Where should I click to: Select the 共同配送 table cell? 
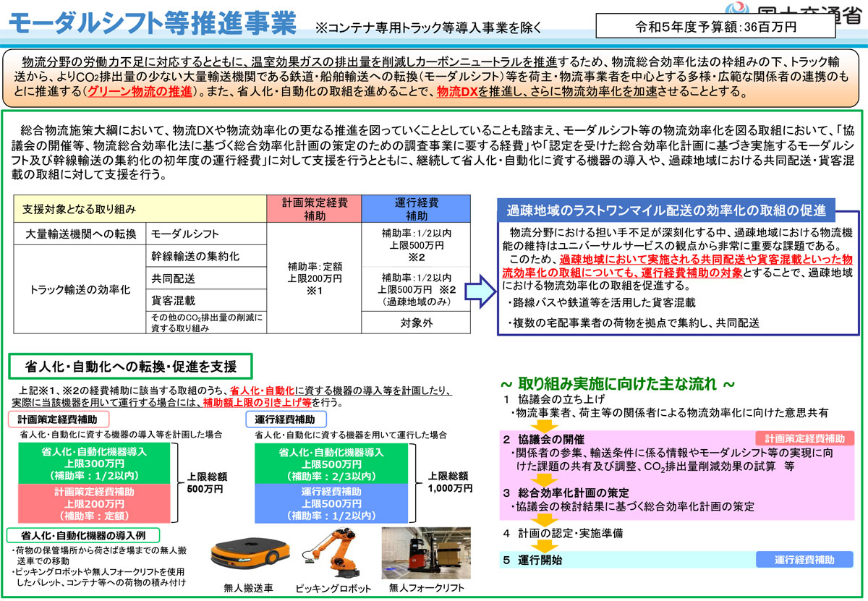coord(208,278)
